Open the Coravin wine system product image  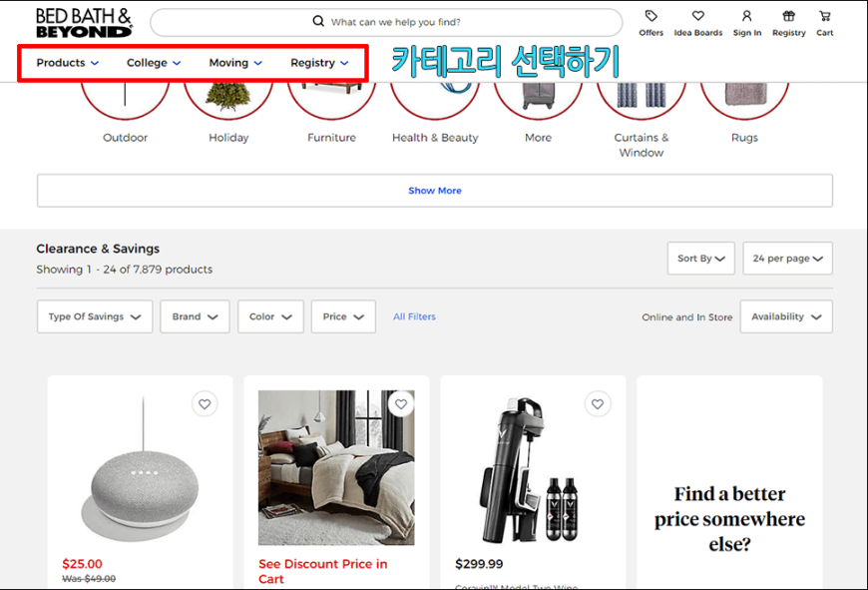pos(530,470)
